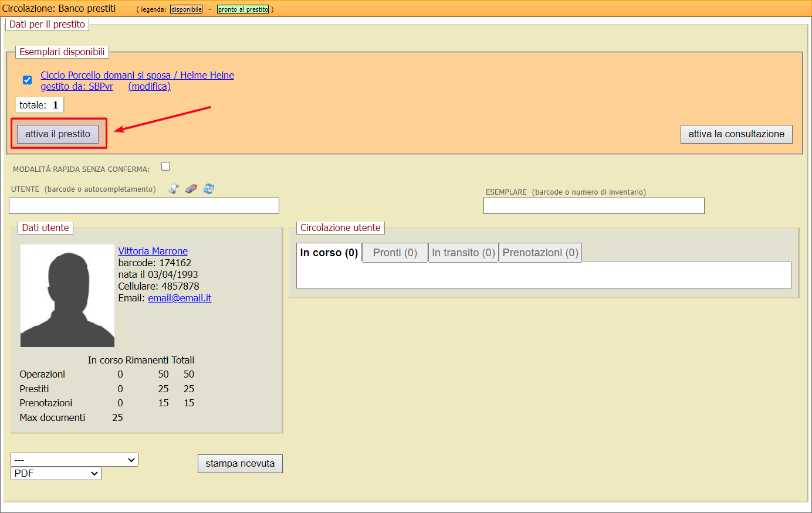This screenshot has height=513, width=812.
Task: Select the In corso (0) tab
Action: 329,253
